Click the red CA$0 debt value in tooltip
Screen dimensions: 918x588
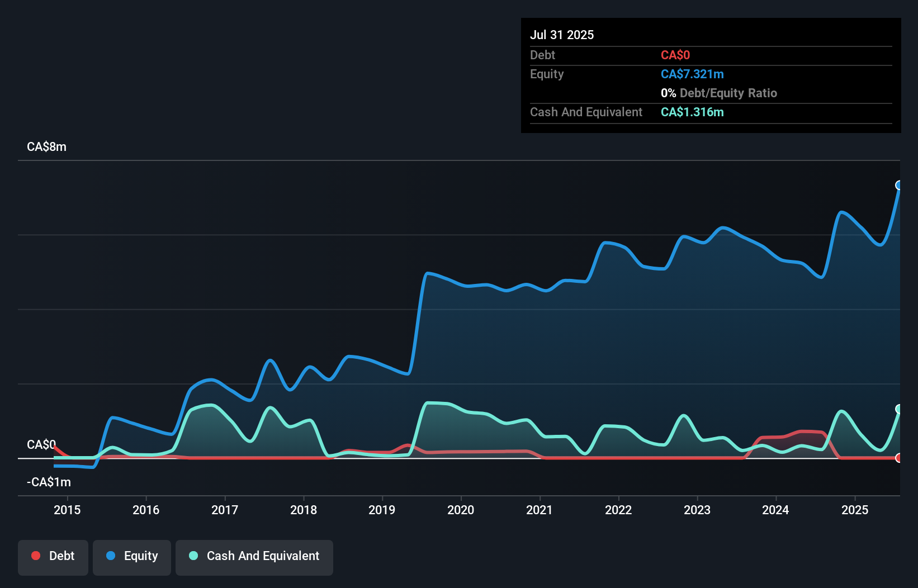tap(675, 55)
